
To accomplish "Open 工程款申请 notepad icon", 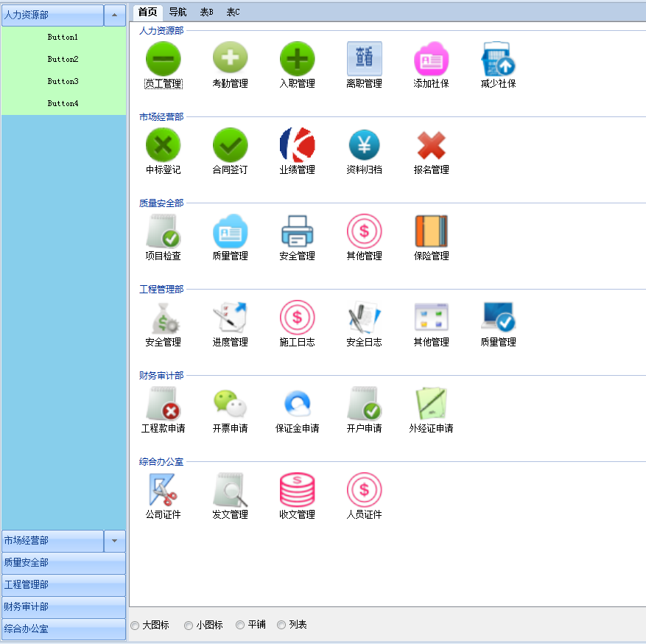I will [163, 403].
